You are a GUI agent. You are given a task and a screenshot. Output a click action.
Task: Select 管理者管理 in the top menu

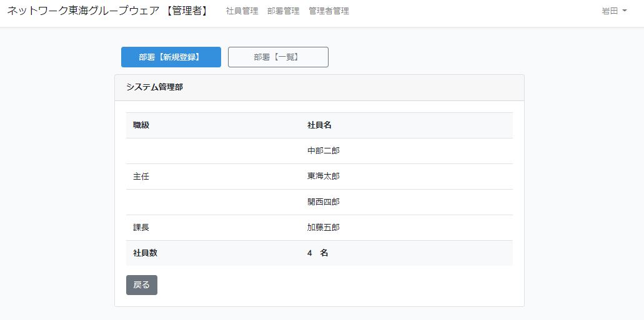pyautogui.click(x=329, y=11)
